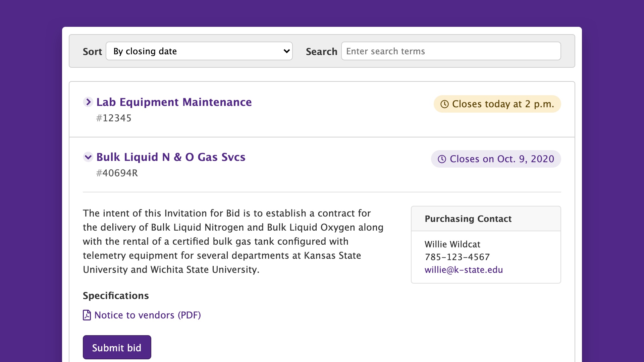This screenshot has height=362, width=644.
Task: Click bid number #40694R
Action: 117,173
